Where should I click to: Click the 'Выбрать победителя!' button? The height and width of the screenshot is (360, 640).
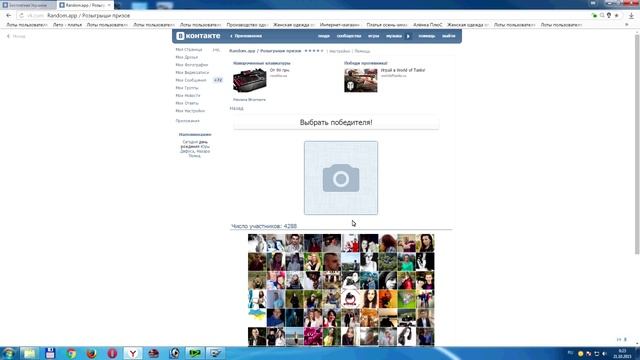[x=336, y=122]
